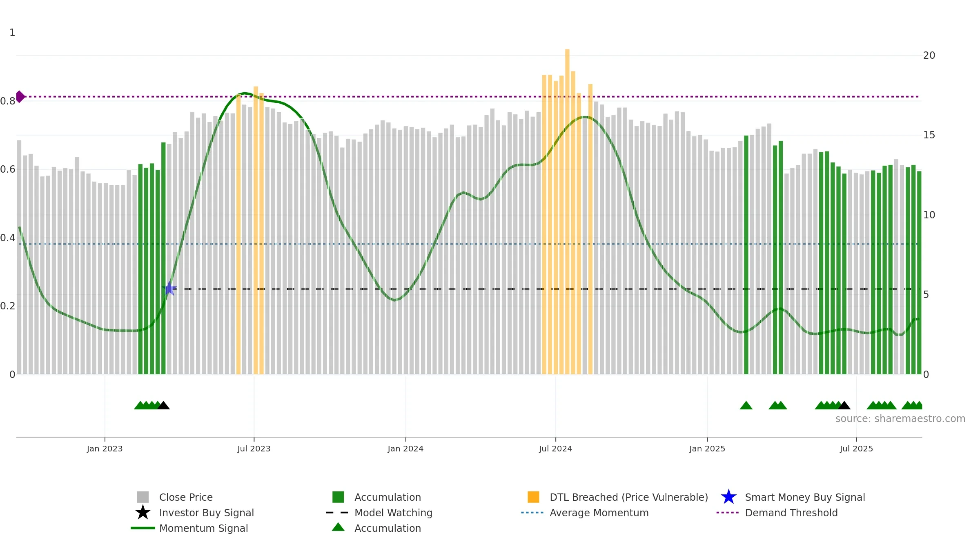Click the tallest orange bar in July 2024
980x551 pixels.
pos(567,211)
